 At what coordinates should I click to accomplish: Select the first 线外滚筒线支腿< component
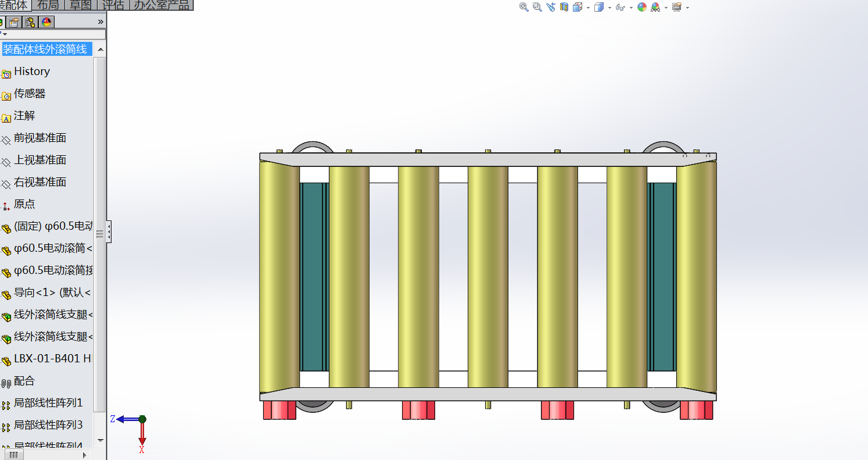[53, 315]
